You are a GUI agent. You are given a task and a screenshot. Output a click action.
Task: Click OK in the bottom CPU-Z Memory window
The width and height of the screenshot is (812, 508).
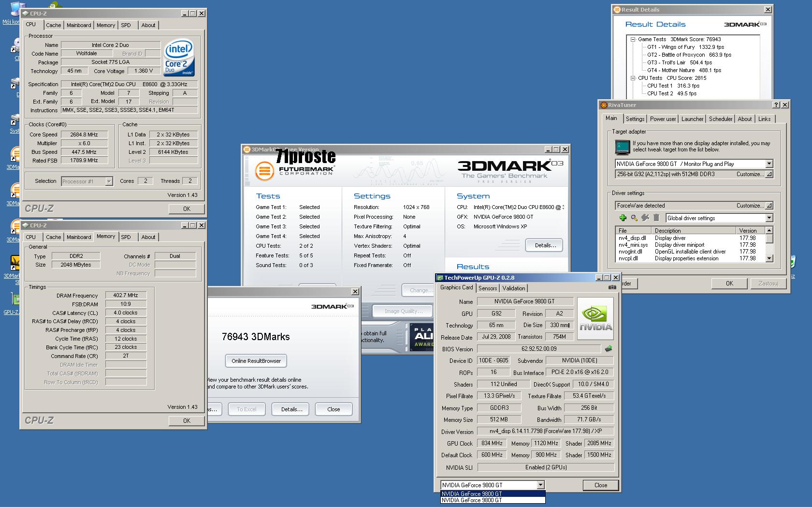point(187,421)
